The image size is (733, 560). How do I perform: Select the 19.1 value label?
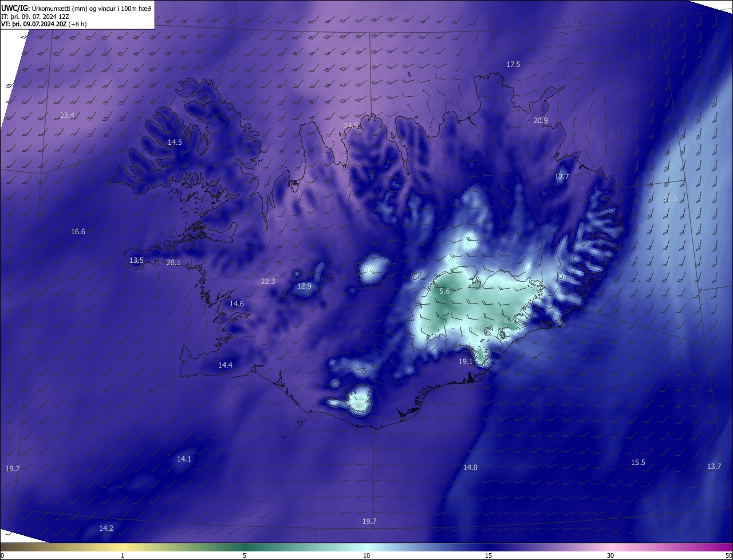[x=466, y=362]
